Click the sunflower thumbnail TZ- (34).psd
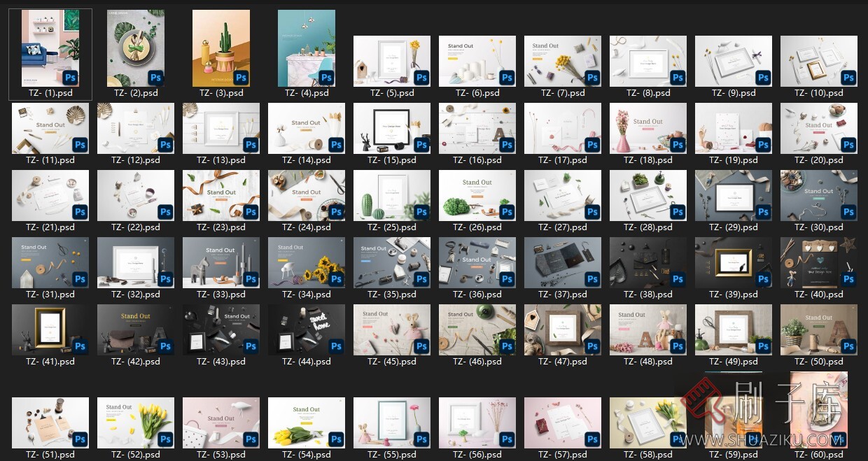868x461 pixels. pyautogui.click(x=306, y=262)
